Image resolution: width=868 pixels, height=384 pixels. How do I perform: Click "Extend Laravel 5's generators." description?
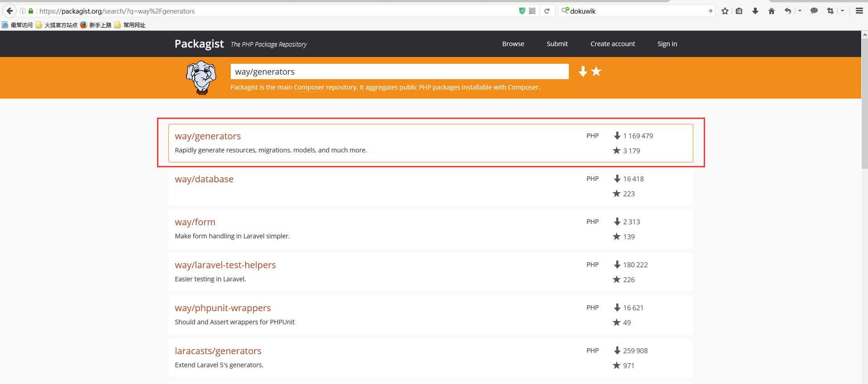(219, 365)
